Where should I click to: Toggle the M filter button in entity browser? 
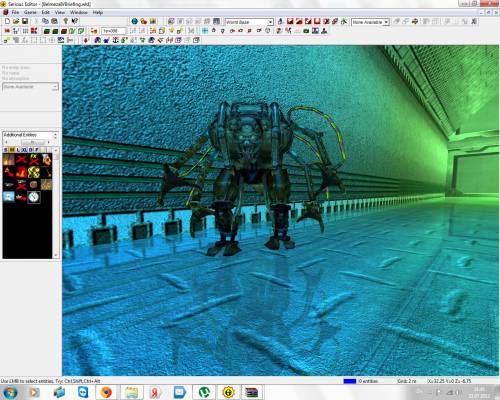(x=12, y=150)
